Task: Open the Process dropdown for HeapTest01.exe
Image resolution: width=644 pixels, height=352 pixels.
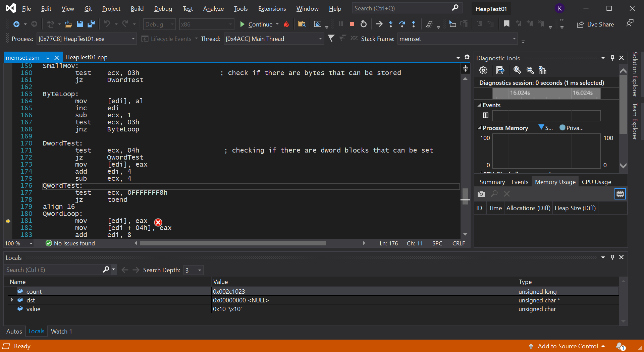Action: [x=133, y=39]
